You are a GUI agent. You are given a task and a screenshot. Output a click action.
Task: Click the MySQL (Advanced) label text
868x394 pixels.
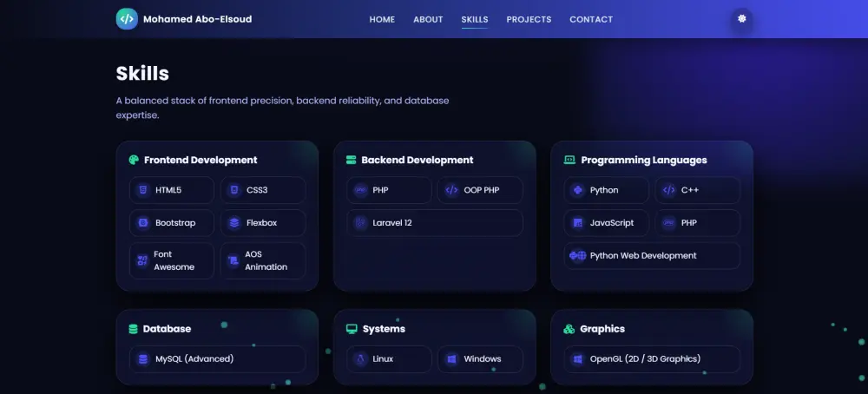pos(194,359)
